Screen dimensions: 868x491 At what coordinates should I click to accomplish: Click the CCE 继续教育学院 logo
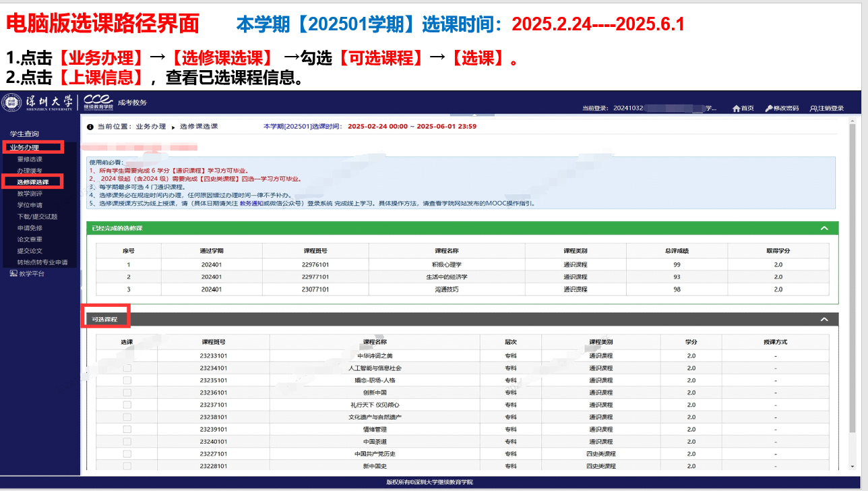pyautogui.click(x=98, y=102)
